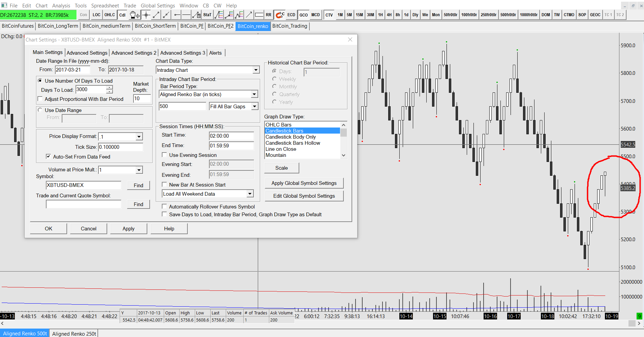Open the Analysis menu
Image resolution: width=644 pixels, height=337 pixels.
[x=61, y=6]
